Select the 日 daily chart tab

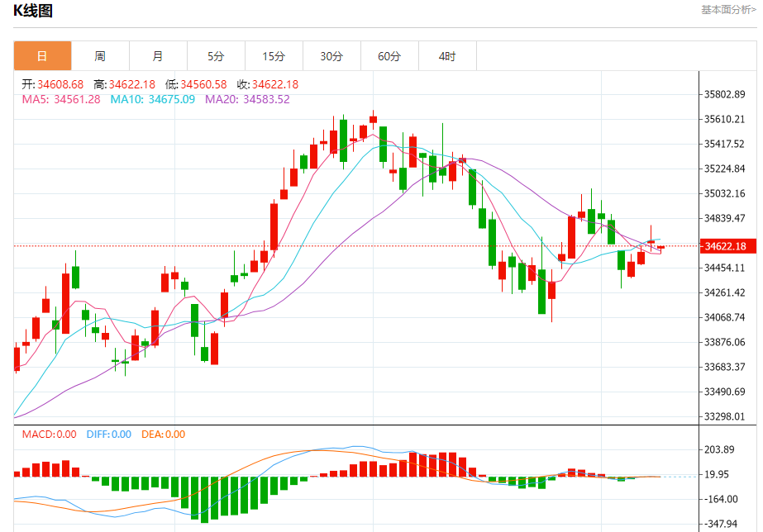coord(42,56)
